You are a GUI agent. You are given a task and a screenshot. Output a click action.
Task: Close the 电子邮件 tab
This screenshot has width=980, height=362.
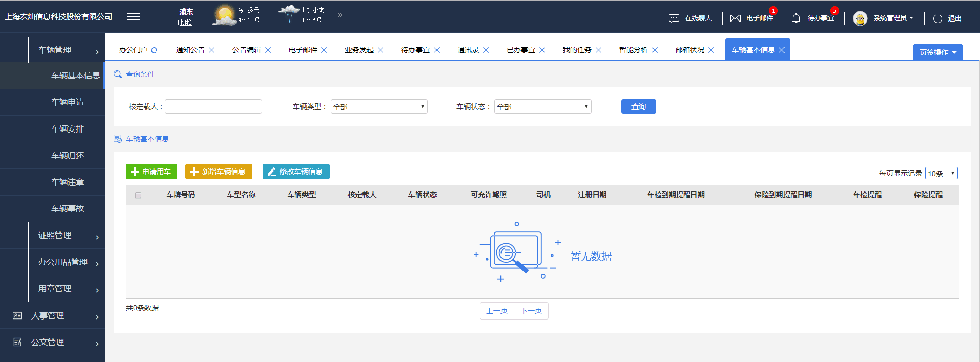pos(324,50)
